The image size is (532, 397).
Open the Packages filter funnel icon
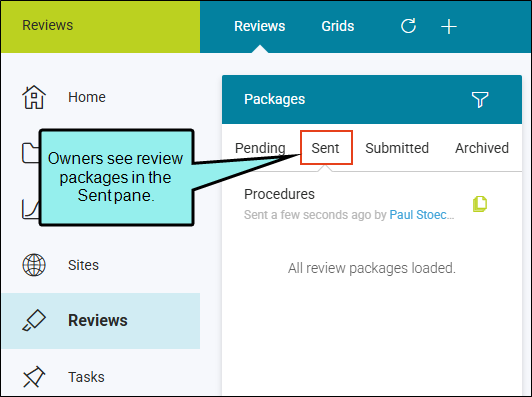coord(480,99)
